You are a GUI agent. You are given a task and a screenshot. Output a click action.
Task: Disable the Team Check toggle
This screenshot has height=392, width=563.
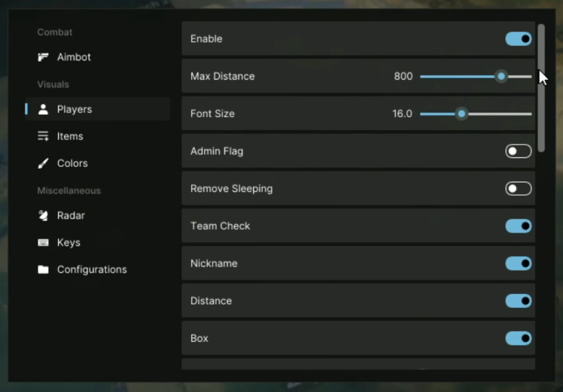[x=518, y=226]
